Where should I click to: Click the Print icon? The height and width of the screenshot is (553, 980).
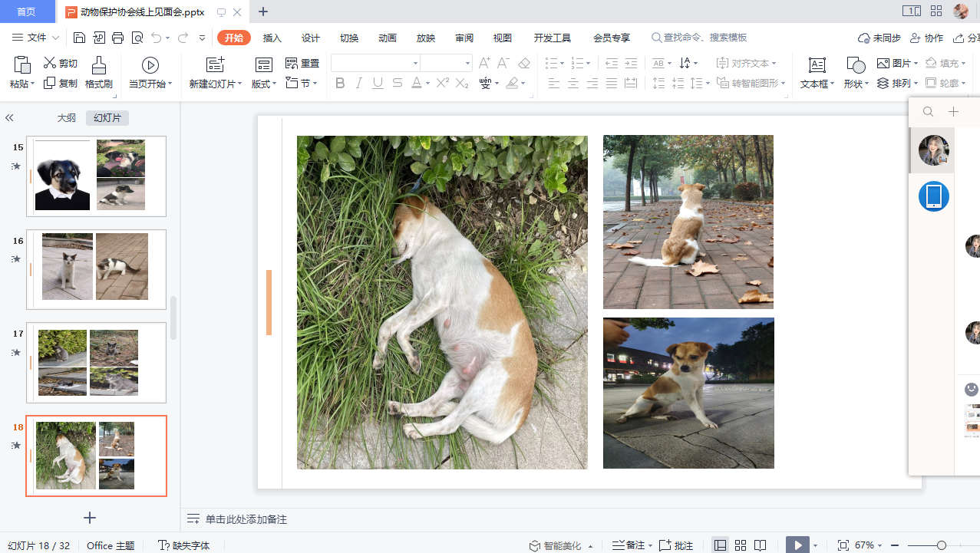(x=117, y=38)
